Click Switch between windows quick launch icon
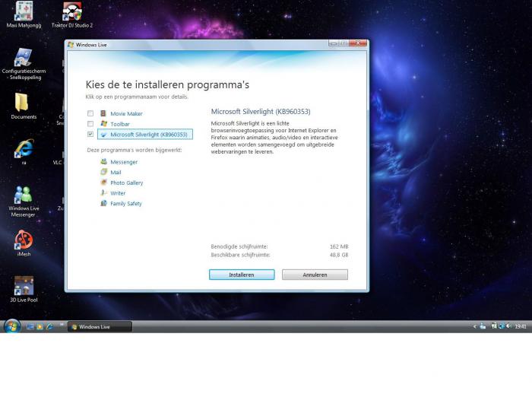Viewport: 532px width, 394px height. click(x=40, y=327)
